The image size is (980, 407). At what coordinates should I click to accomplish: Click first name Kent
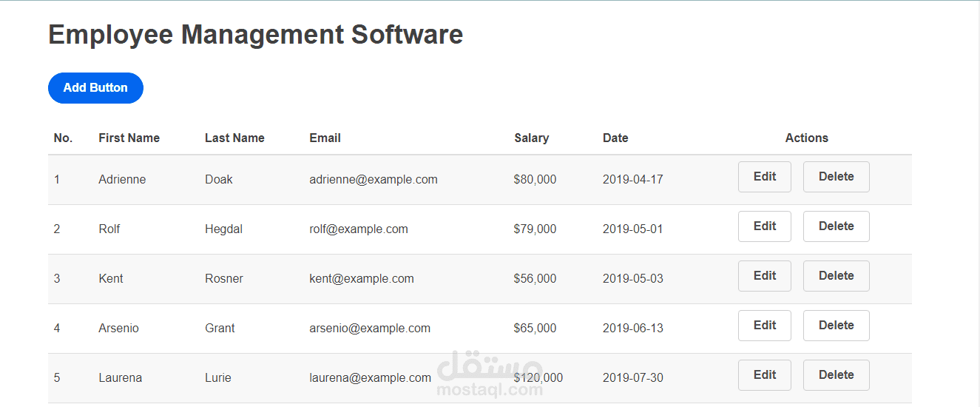pos(111,278)
